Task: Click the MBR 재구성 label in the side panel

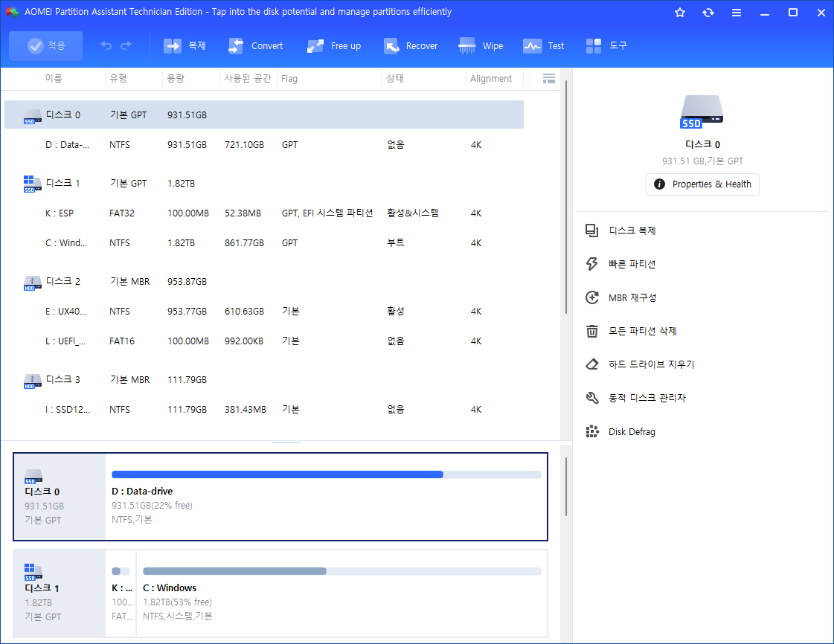Action: coord(632,297)
